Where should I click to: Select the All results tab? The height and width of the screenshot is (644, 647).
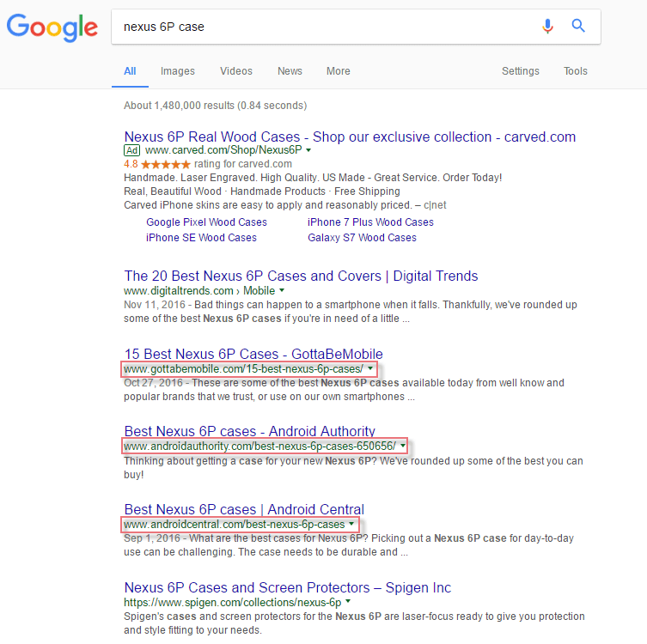tap(130, 71)
